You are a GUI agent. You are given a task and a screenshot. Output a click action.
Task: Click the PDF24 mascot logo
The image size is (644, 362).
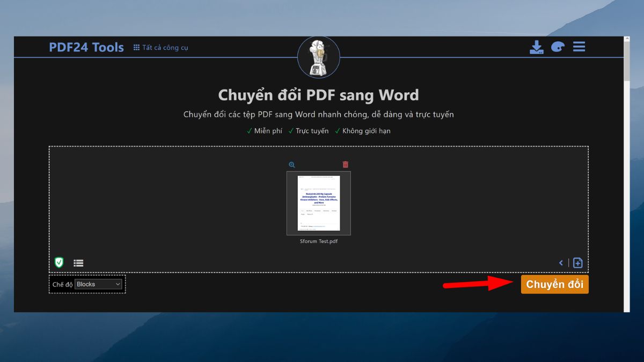click(x=319, y=57)
